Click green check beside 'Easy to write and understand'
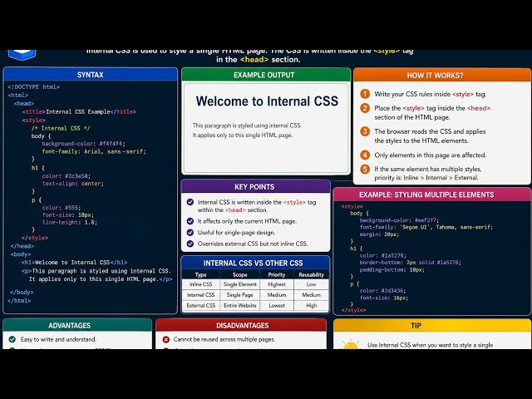The width and height of the screenshot is (532, 399). [x=12, y=339]
